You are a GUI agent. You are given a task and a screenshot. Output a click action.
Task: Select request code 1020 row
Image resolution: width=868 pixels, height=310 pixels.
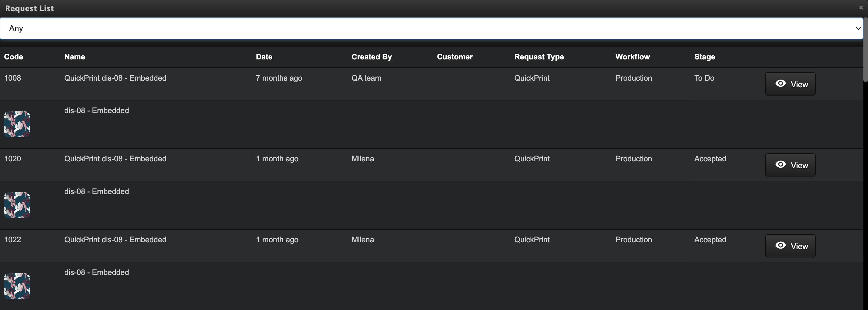[x=12, y=159]
